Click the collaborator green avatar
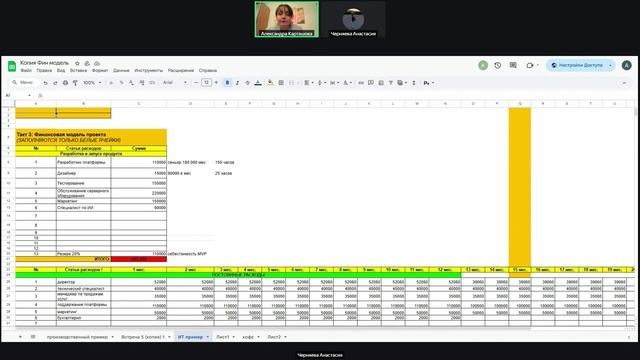 [x=483, y=65]
